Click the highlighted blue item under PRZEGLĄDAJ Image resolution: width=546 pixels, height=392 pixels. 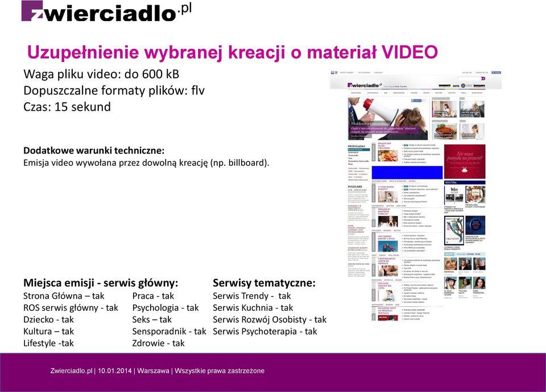click(359, 149)
